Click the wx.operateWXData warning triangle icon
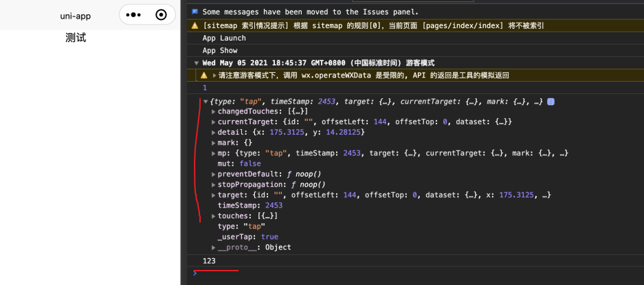The height and width of the screenshot is (285, 644). 203,76
